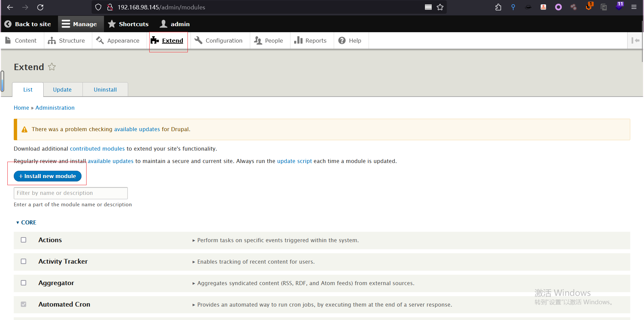Click the purple circle extension icon

click(x=558, y=7)
